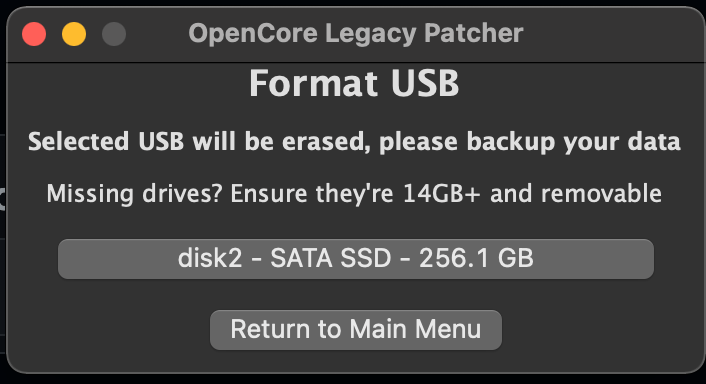The image size is (706, 384).
Task: Click the empty title bar area at right
Action: tap(612, 34)
